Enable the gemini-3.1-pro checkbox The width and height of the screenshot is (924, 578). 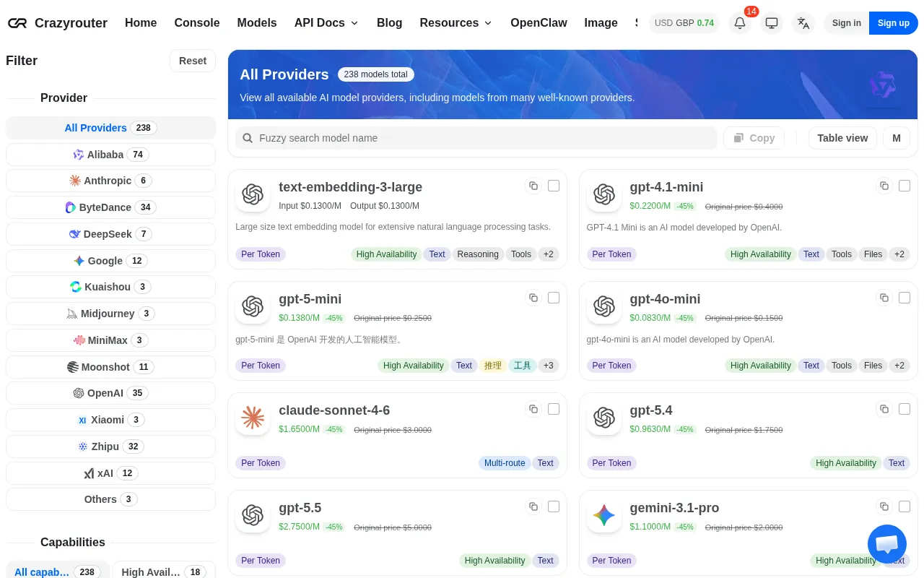pos(905,506)
